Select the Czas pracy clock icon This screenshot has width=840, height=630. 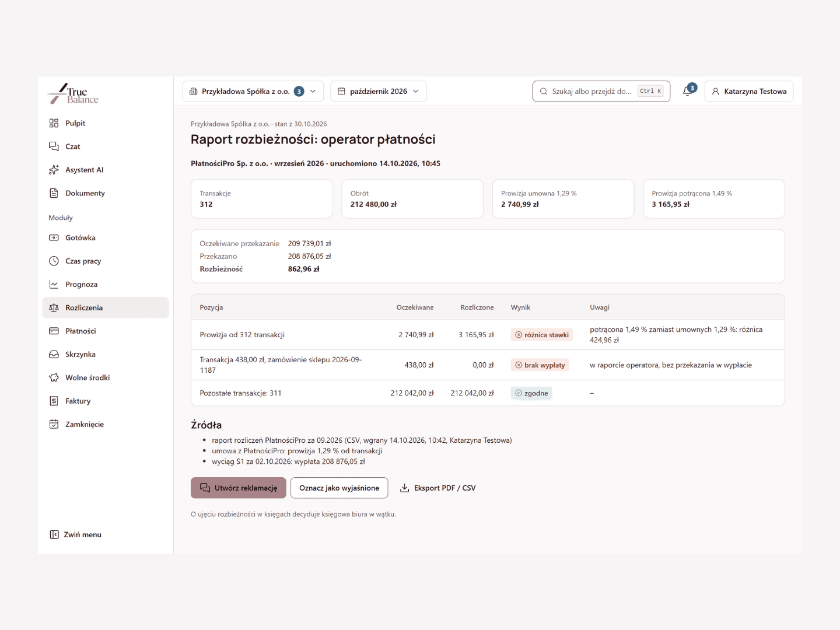54,261
